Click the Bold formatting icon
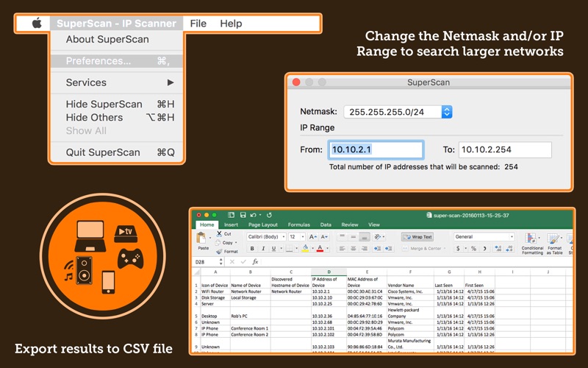Image resolution: width=588 pixels, height=368 pixels. [252, 249]
